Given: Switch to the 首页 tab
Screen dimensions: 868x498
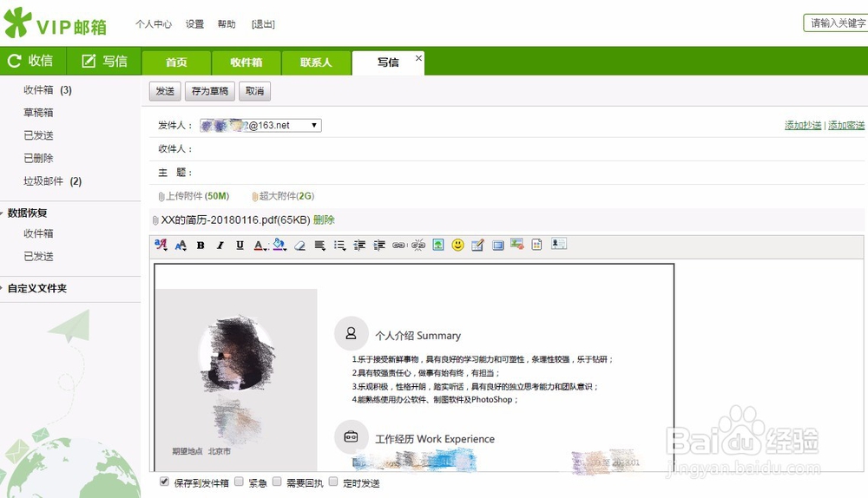Looking at the screenshot, I should (176, 62).
